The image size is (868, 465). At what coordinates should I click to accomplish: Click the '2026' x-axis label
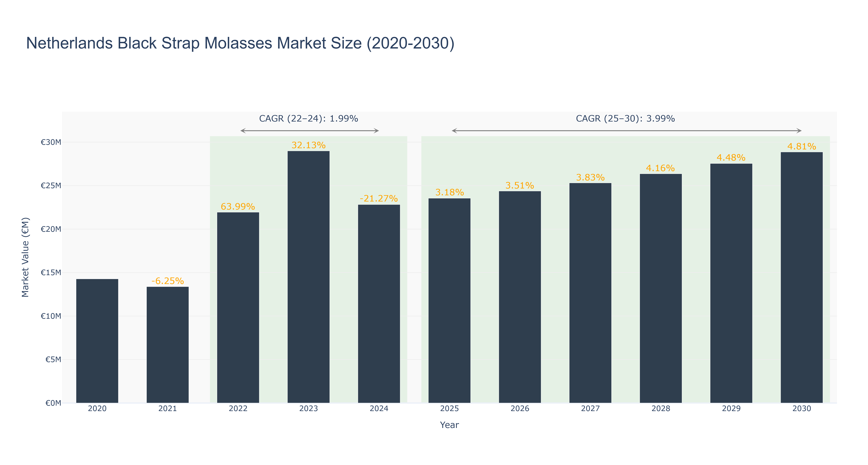(520, 409)
